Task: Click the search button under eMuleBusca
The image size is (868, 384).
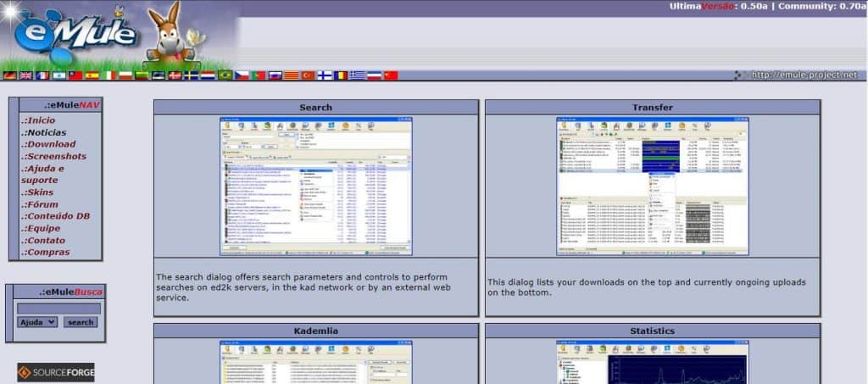Action: [81, 322]
